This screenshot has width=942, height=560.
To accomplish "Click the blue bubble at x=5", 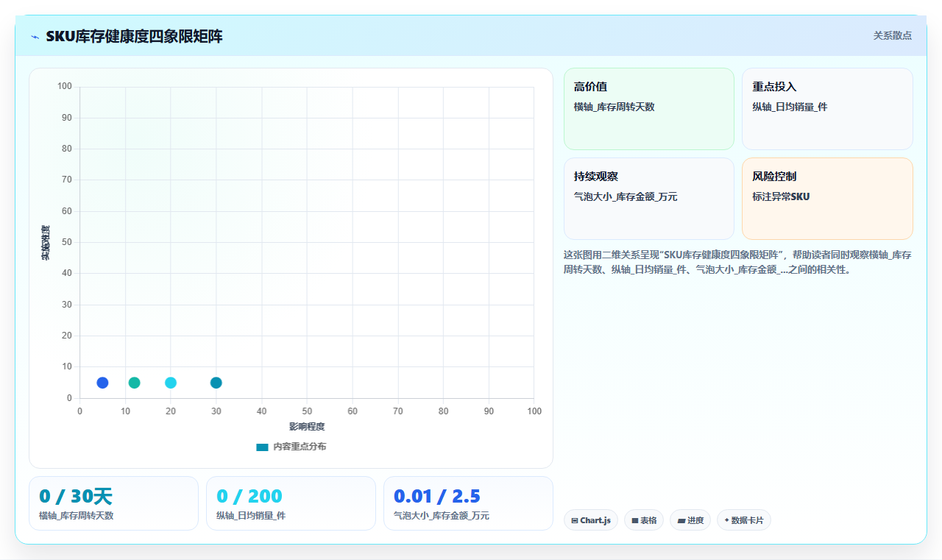I will (102, 383).
